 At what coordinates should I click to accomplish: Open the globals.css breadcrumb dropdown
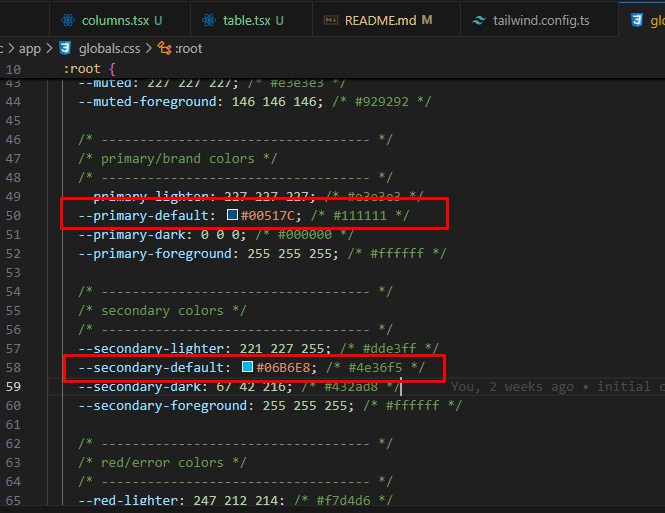pos(110,47)
